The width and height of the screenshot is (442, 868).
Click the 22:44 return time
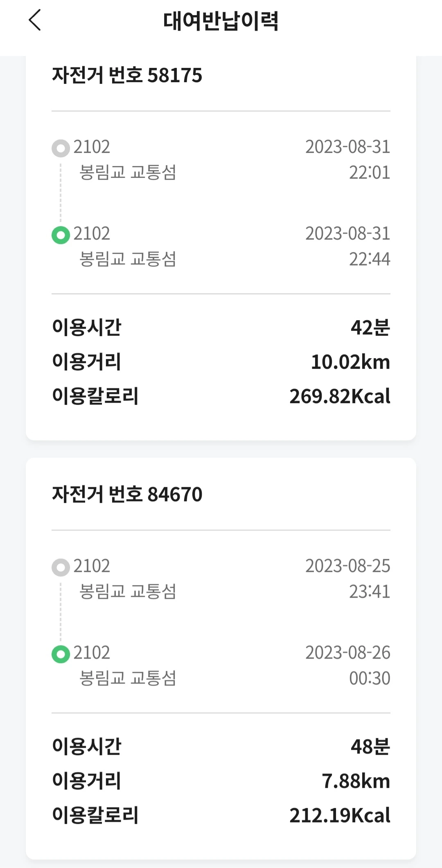(x=369, y=259)
